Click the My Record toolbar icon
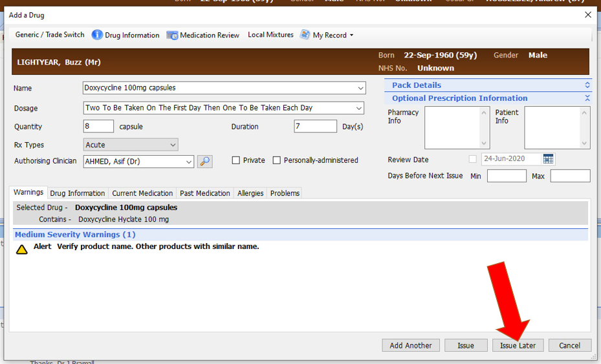 (x=305, y=35)
